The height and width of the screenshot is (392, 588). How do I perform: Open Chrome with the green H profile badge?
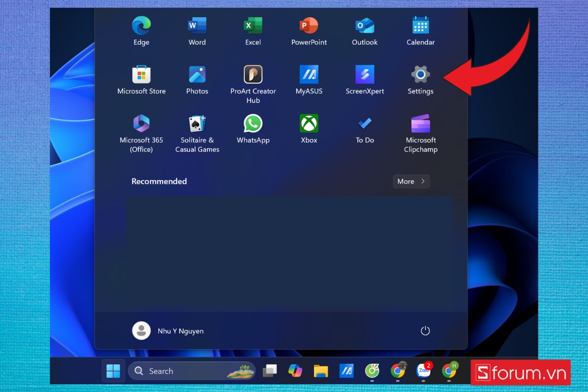[x=448, y=371]
